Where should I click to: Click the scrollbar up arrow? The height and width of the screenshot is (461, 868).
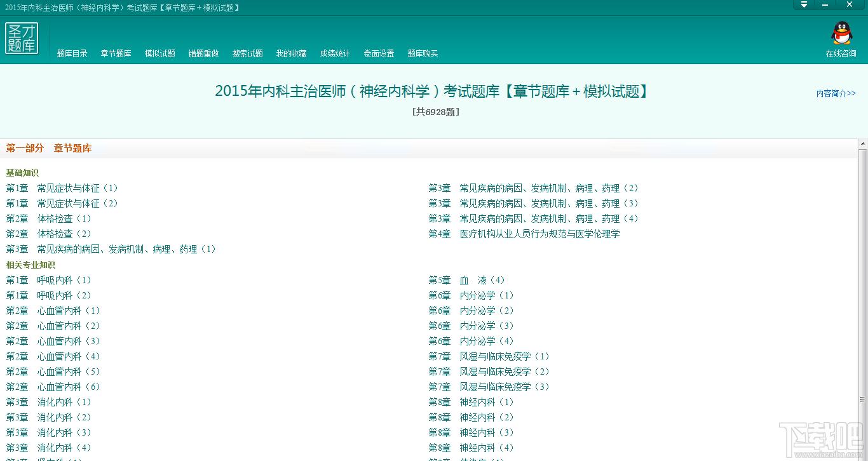[862, 144]
